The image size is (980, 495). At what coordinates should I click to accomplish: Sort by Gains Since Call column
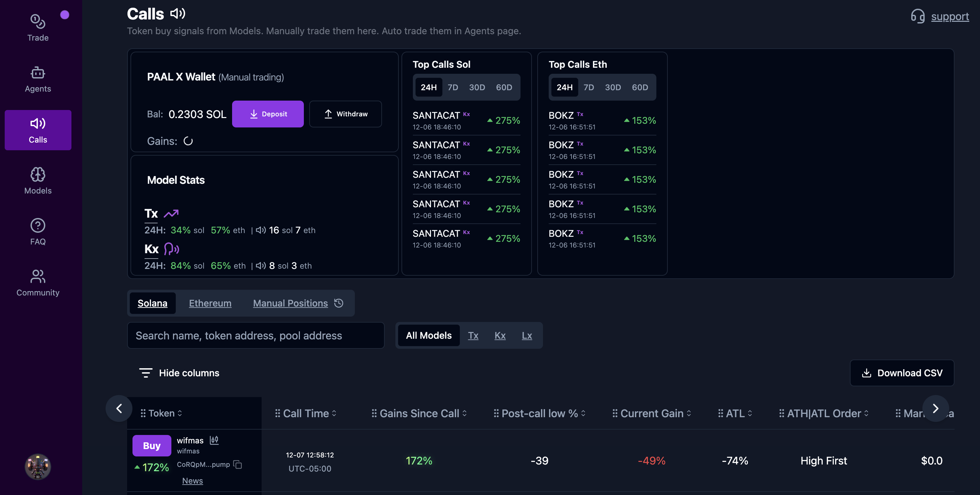pos(419,413)
